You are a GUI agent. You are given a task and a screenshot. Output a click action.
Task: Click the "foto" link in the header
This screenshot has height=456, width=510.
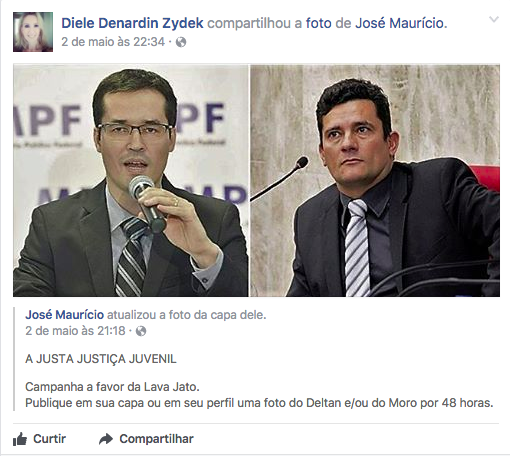(319, 23)
